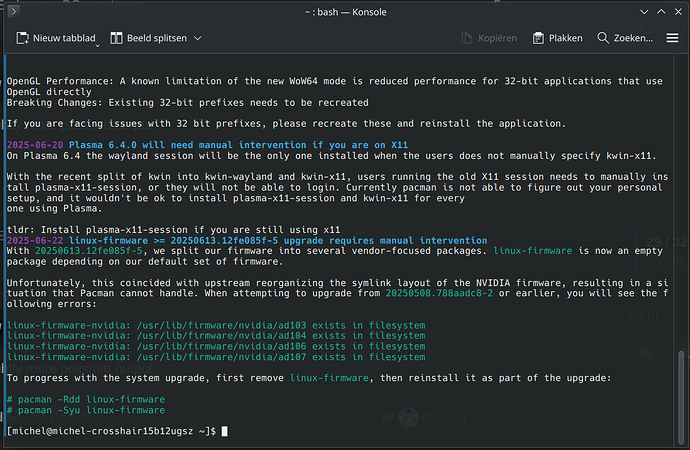The height and width of the screenshot is (450, 690).
Task: Open the Nieuw tabblad button
Action: [x=56, y=38]
